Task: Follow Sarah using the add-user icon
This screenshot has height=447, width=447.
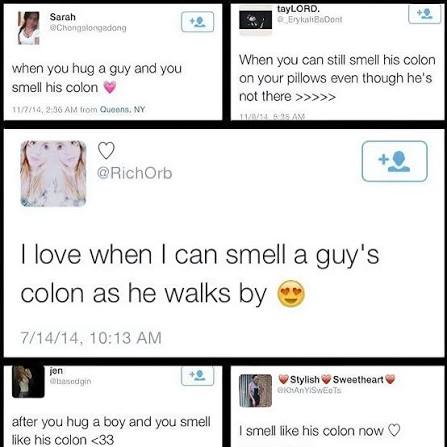Action: click(x=197, y=22)
